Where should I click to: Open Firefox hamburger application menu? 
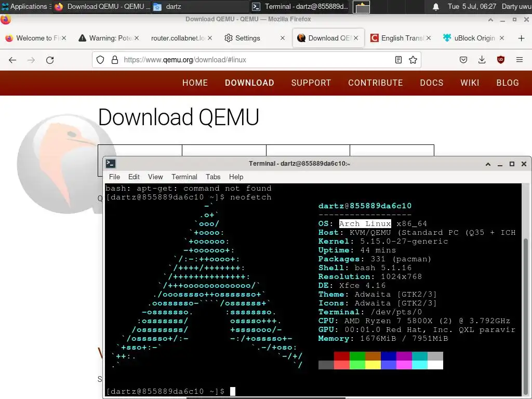click(x=520, y=60)
